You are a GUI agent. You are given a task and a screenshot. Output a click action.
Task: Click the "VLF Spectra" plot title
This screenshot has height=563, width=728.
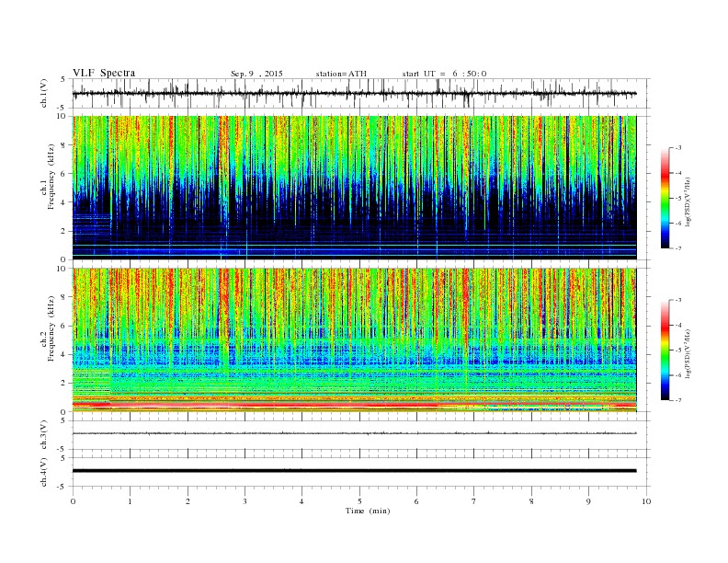[x=104, y=73]
